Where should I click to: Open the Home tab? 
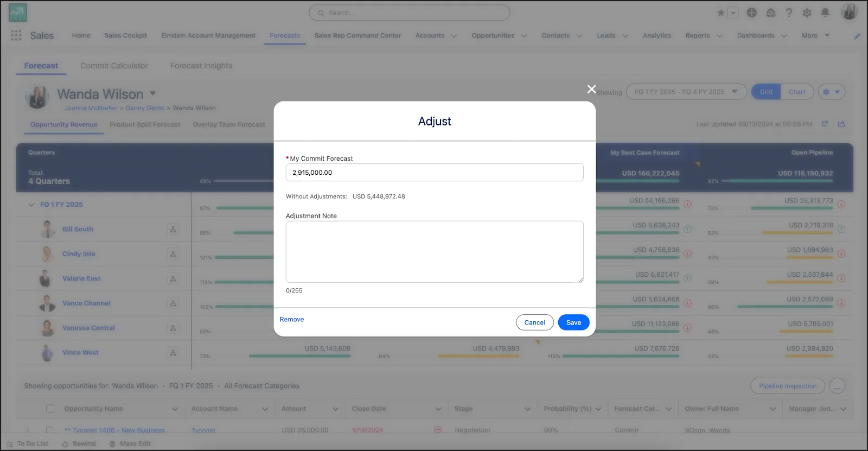coord(81,35)
